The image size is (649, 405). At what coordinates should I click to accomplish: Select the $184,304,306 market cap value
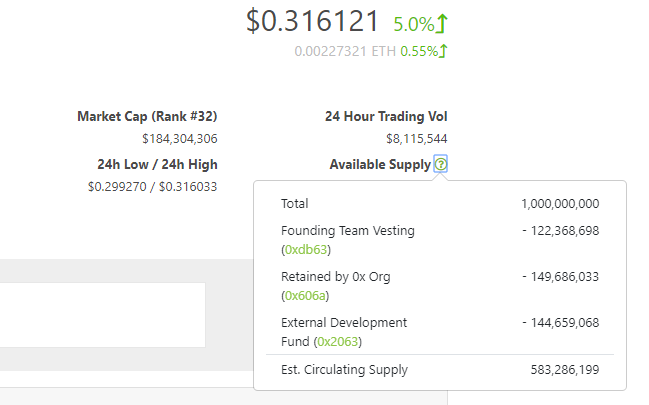pos(180,139)
